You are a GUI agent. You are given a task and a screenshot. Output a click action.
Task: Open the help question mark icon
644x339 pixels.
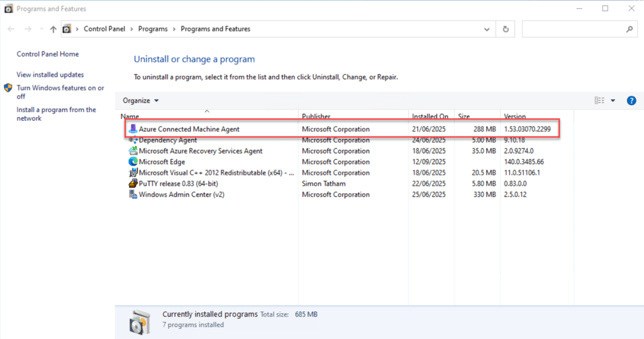click(631, 101)
